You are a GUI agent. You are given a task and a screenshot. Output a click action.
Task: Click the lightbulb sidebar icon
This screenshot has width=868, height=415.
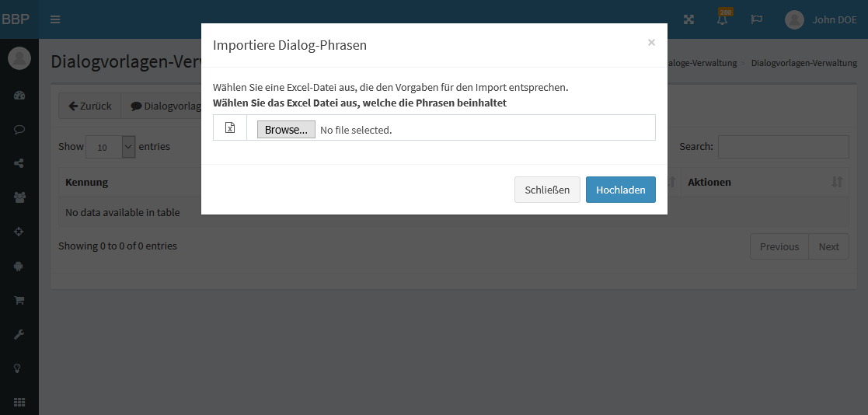19,368
